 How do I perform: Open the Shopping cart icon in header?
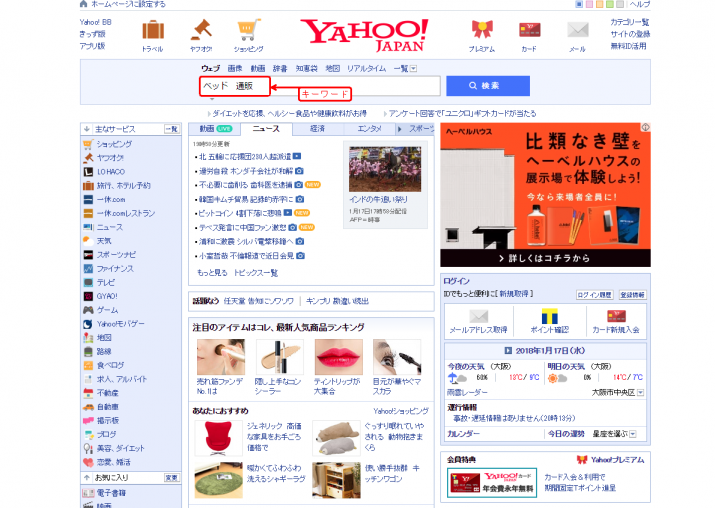[249, 30]
